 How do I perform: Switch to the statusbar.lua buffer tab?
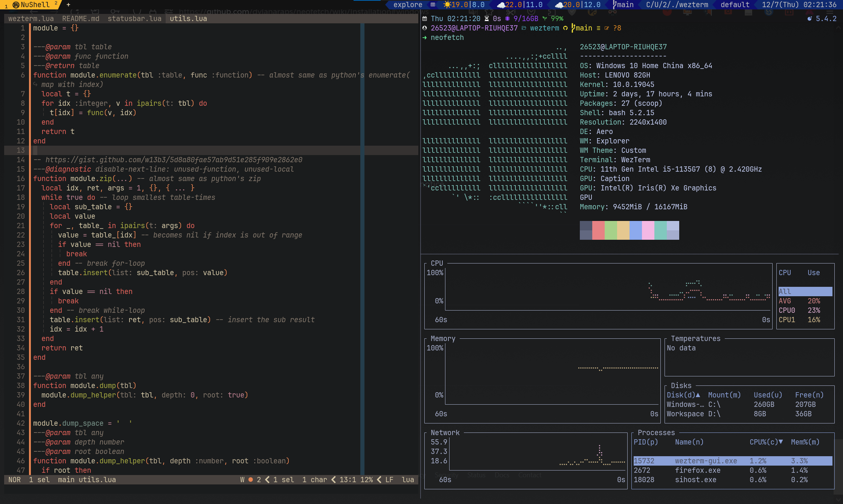pos(134,18)
